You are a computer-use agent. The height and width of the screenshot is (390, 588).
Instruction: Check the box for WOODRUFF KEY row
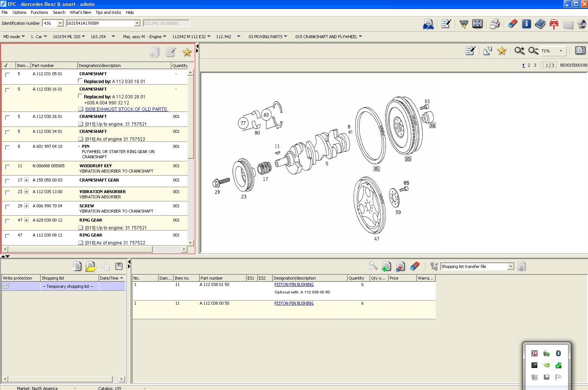pos(7,167)
